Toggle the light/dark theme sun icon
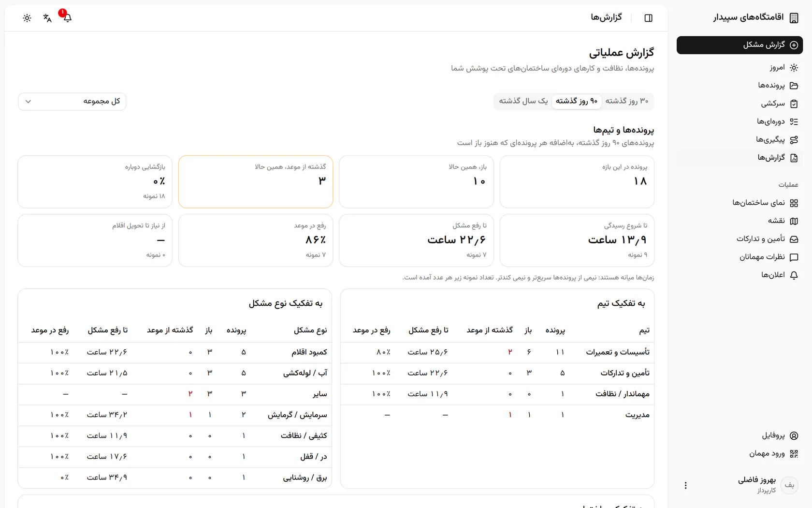 [27, 18]
